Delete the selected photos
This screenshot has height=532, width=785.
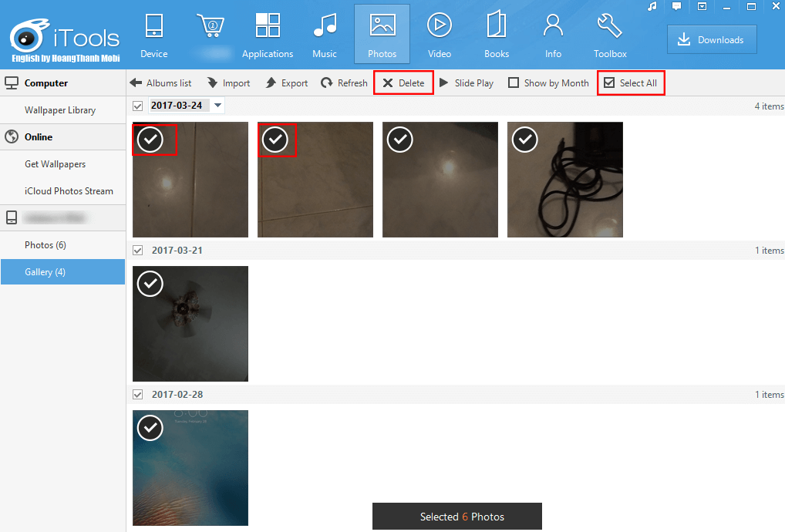[403, 82]
